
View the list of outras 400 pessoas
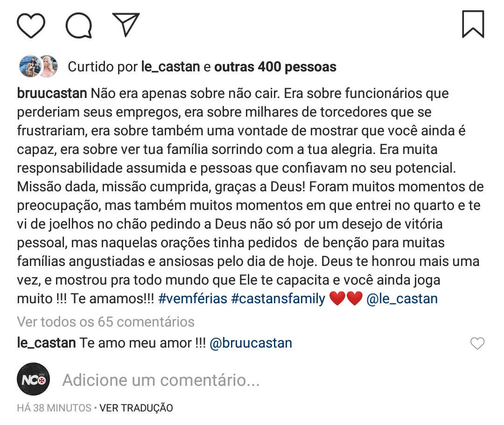275,67
